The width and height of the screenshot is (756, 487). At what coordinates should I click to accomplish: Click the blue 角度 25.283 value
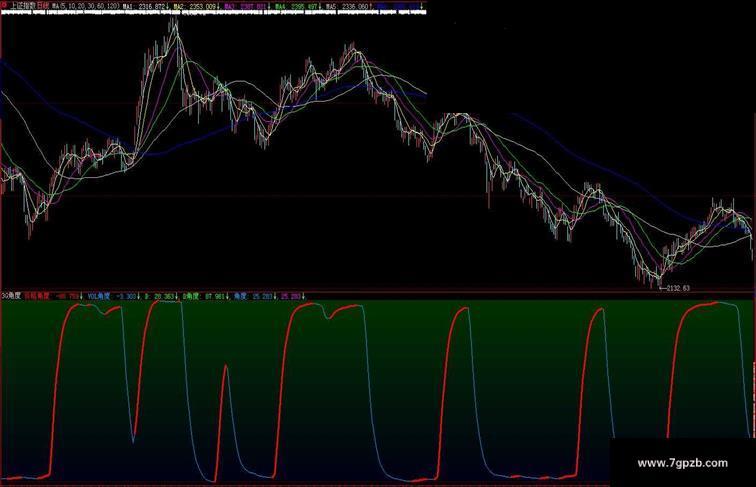[254, 296]
